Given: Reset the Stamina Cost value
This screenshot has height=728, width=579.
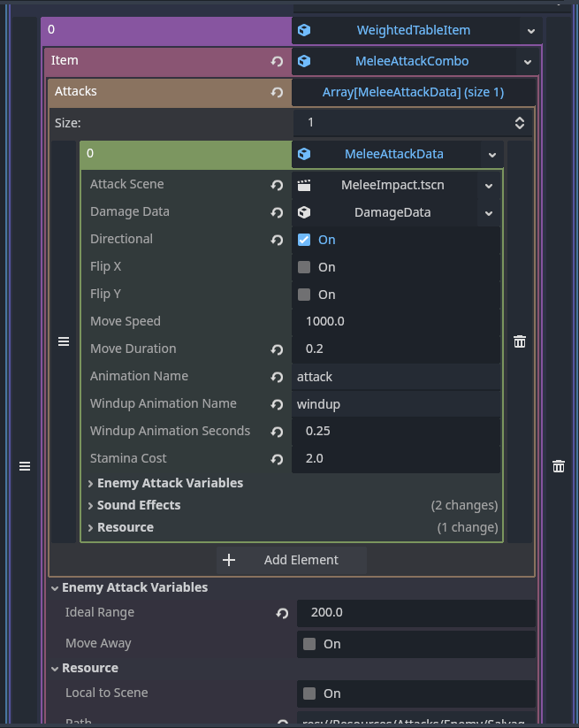Looking at the screenshot, I should click(277, 459).
